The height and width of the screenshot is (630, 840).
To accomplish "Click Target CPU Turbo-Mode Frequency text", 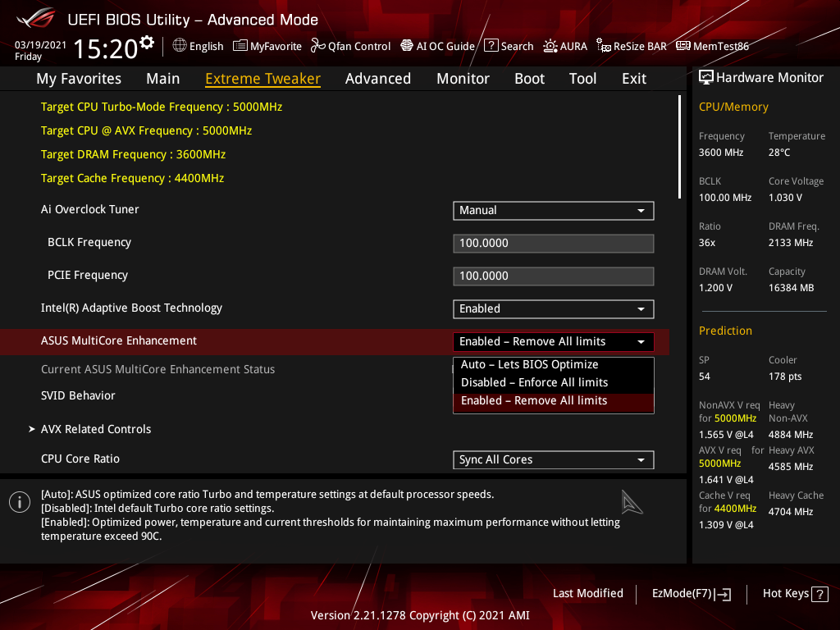I will coord(162,107).
